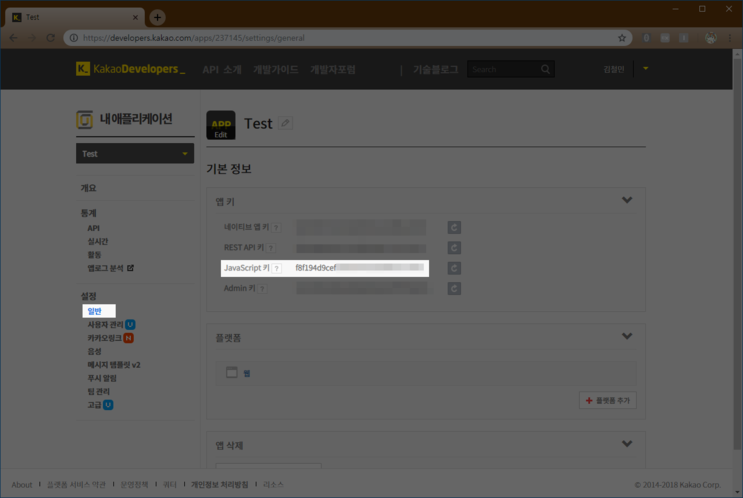This screenshot has width=743, height=498.
Task: Regenerate the REST API key
Action: click(454, 248)
